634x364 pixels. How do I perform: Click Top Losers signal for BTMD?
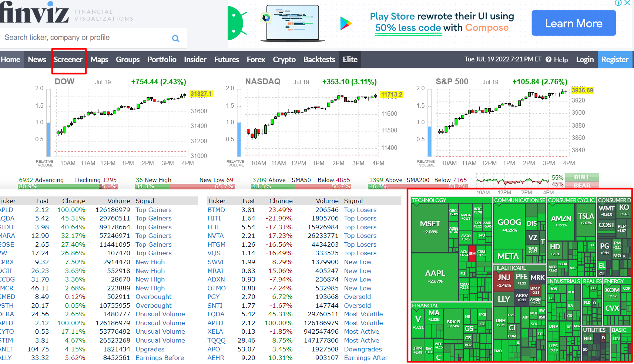[360, 210]
